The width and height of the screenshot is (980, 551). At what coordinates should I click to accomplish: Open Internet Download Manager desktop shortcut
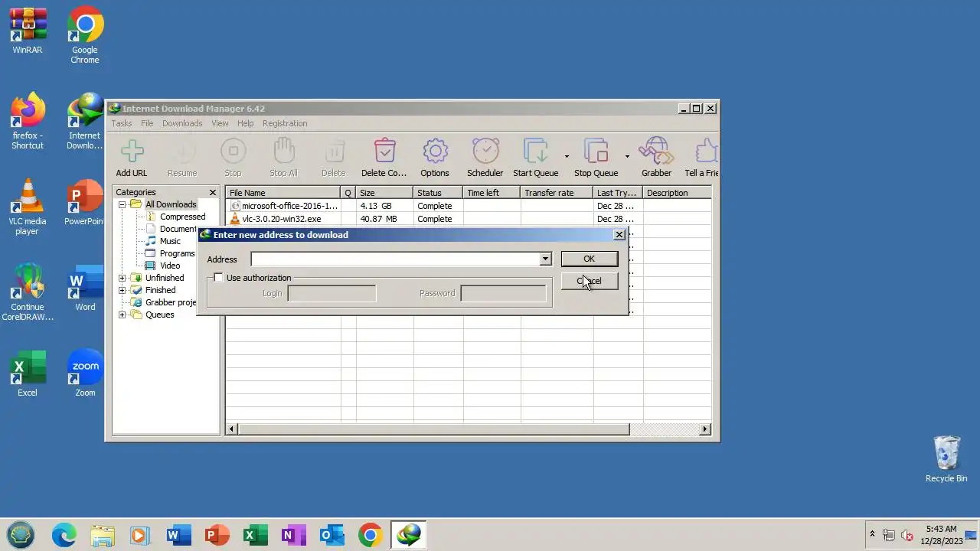pos(85,121)
